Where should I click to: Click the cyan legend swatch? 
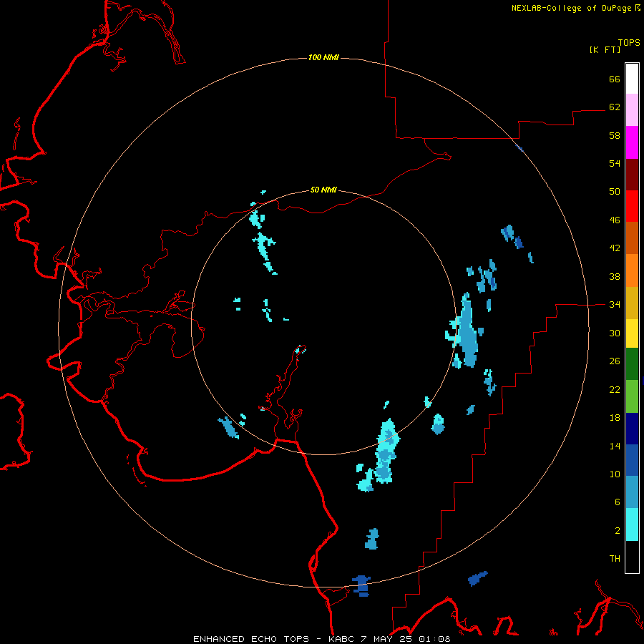632,525
